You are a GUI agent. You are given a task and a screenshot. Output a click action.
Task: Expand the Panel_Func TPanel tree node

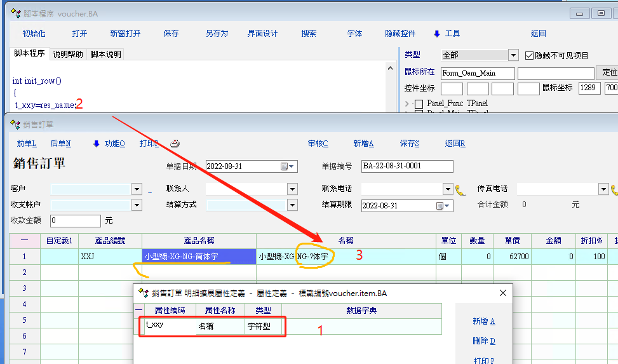click(x=407, y=104)
